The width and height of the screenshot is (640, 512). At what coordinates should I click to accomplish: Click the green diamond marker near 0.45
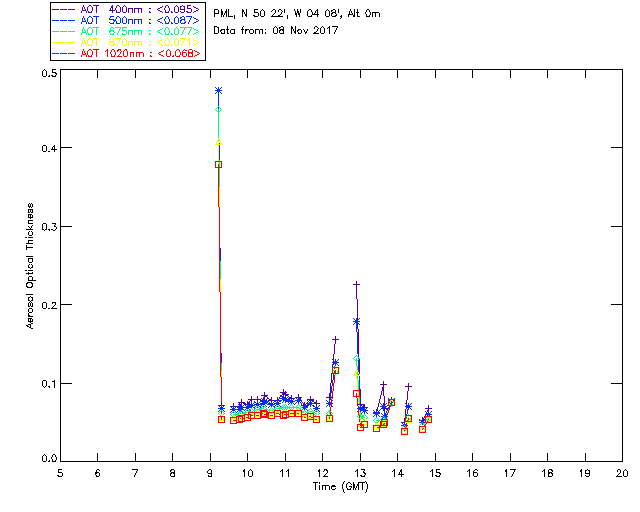click(x=218, y=109)
